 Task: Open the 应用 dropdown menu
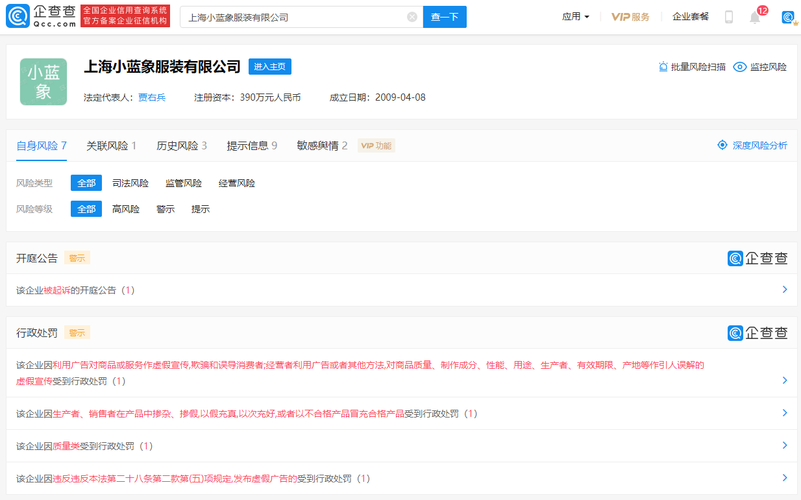coord(575,17)
